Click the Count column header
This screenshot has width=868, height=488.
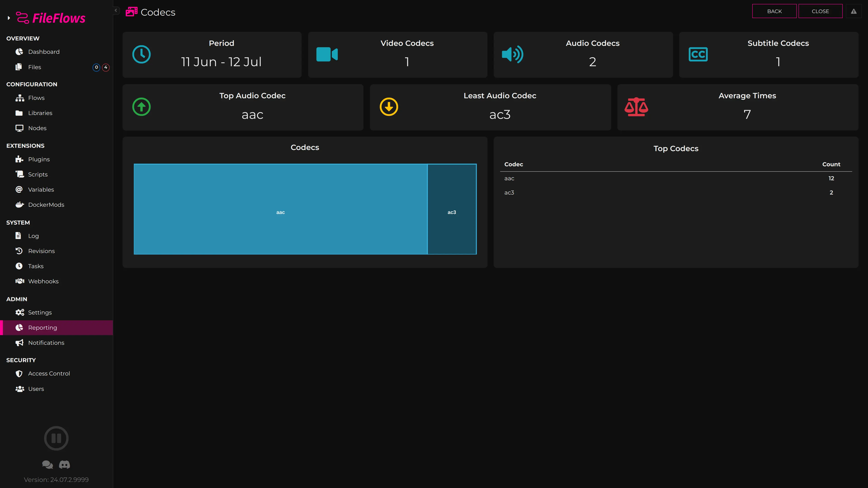(x=831, y=164)
